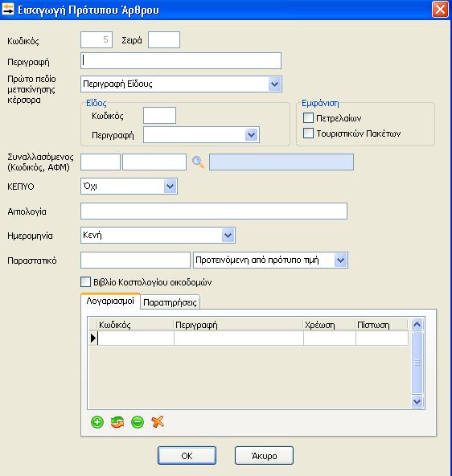Viewport: 452px width, 476px height.
Task: Click the green add account row icon
Action: coord(97,422)
